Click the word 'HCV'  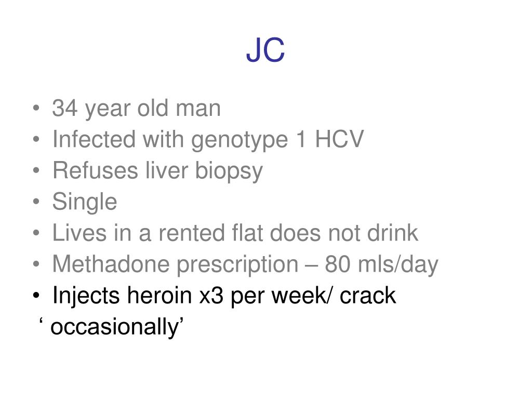(x=340, y=139)
